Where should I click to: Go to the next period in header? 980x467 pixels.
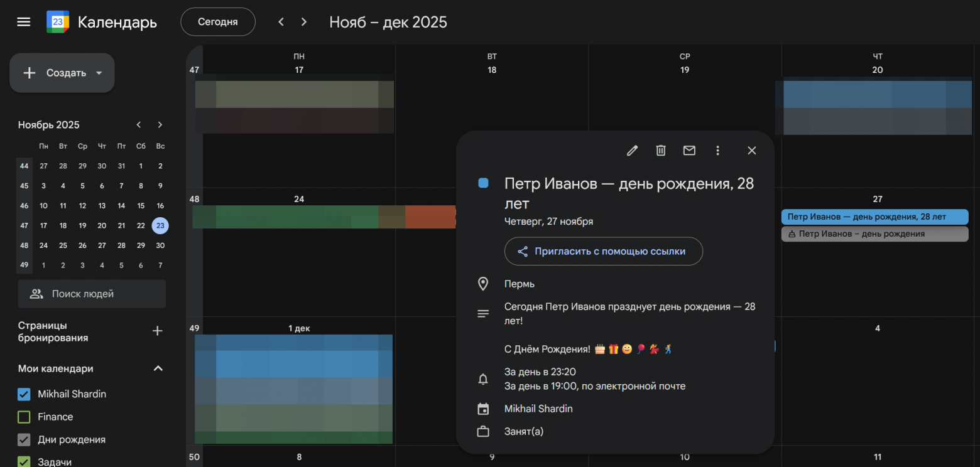(x=304, y=22)
